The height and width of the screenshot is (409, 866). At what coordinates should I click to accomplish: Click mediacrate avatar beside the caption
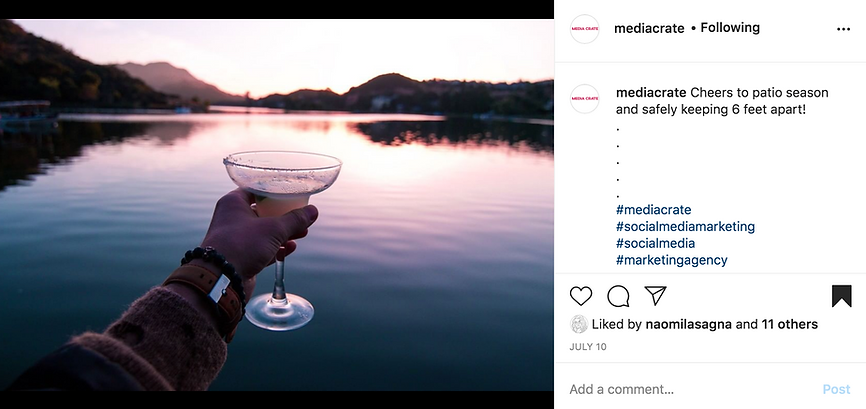click(x=584, y=98)
